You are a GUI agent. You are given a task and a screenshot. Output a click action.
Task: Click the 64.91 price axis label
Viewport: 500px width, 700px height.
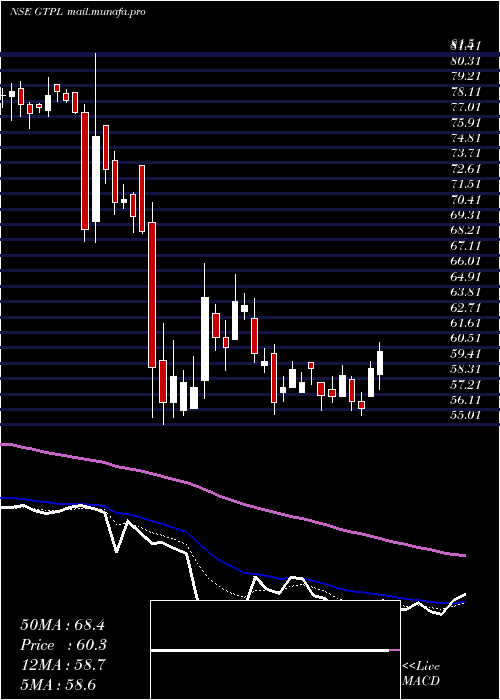tap(466, 277)
